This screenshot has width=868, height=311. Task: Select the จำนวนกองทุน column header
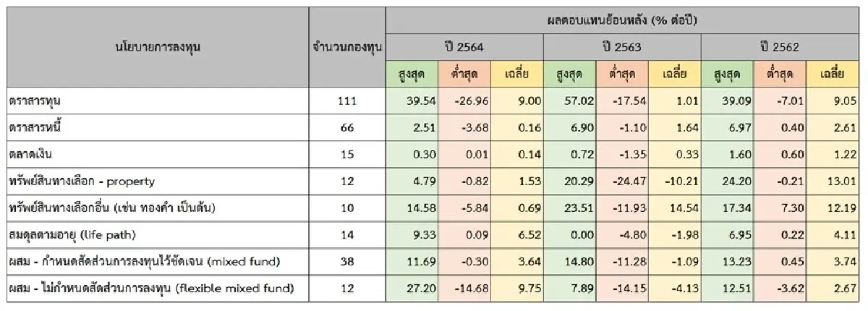pos(347,48)
